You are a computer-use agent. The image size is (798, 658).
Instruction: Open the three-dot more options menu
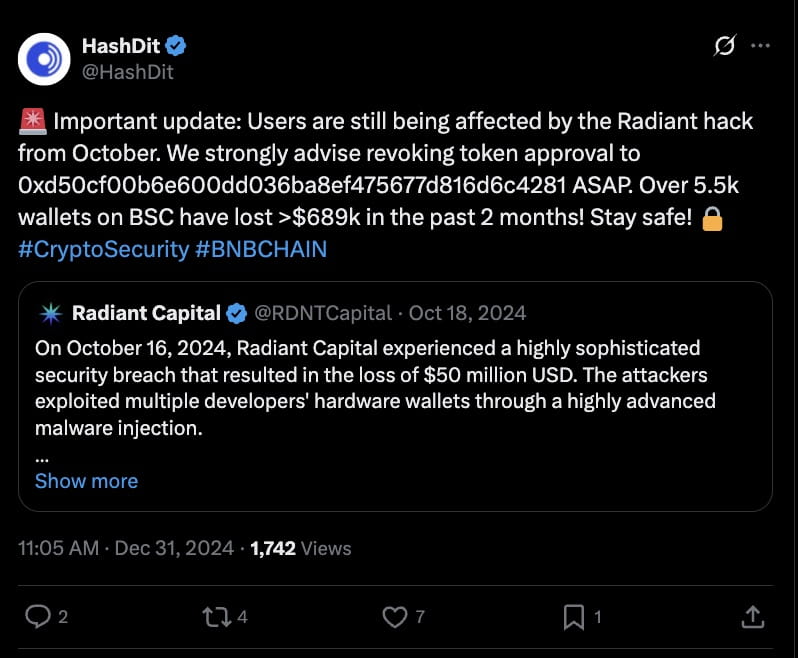[760, 46]
